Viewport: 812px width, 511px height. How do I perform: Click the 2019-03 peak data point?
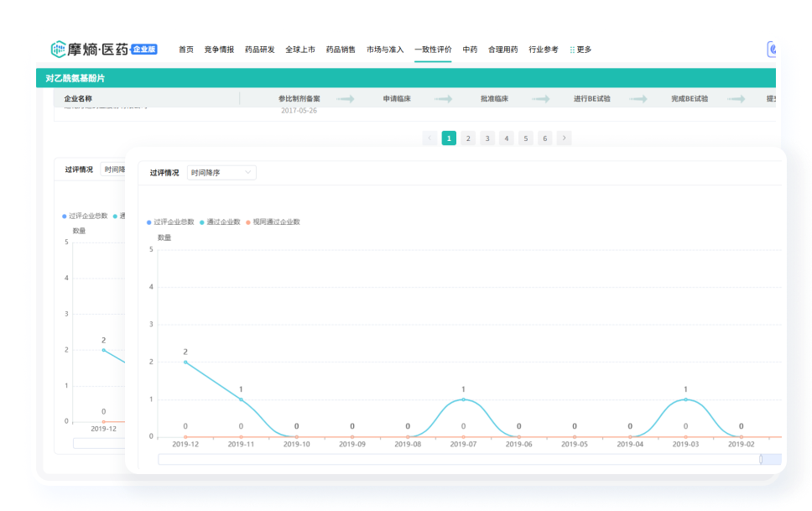tap(685, 399)
